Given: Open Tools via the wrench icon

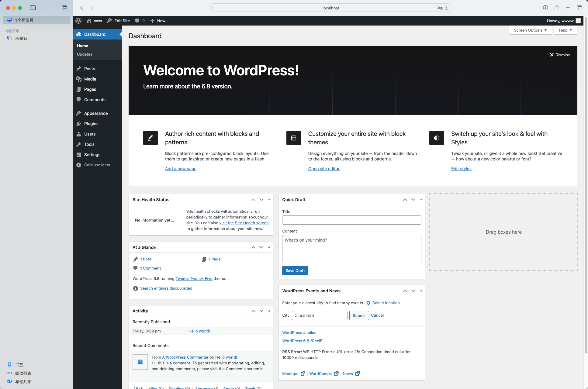Looking at the screenshot, I should coord(79,144).
